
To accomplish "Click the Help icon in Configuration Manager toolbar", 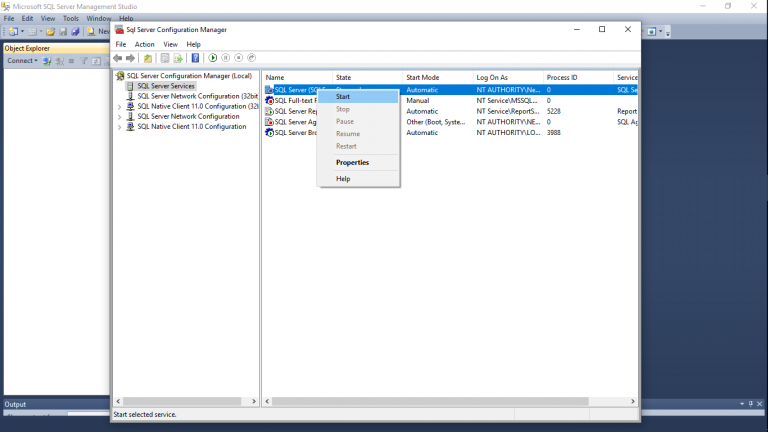I will 195,58.
